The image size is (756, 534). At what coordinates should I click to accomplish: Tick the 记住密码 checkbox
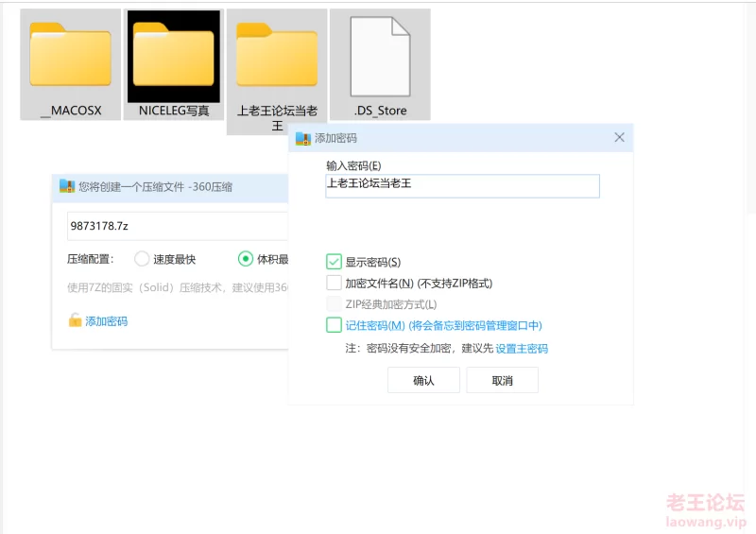pyautogui.click(x=334, y=325)
